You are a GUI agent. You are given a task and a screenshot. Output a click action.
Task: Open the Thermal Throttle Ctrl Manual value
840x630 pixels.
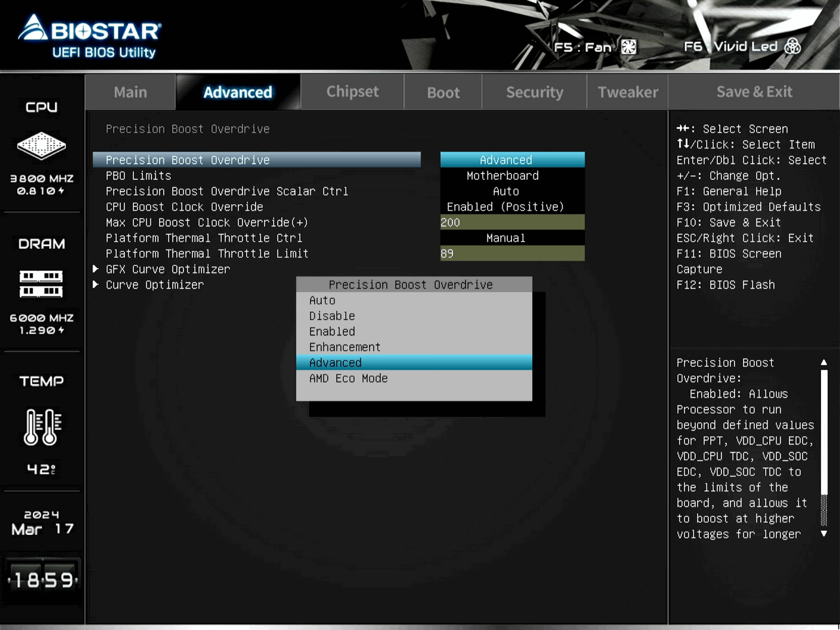tap(513, 238)
